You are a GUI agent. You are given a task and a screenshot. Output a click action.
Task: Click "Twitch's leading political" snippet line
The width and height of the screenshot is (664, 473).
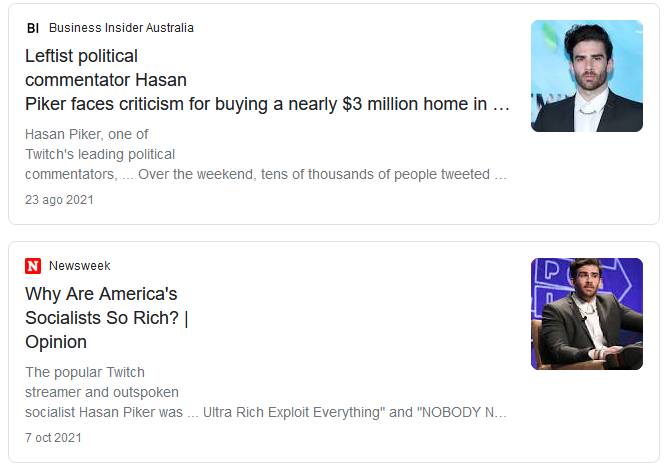coord(100,154)
